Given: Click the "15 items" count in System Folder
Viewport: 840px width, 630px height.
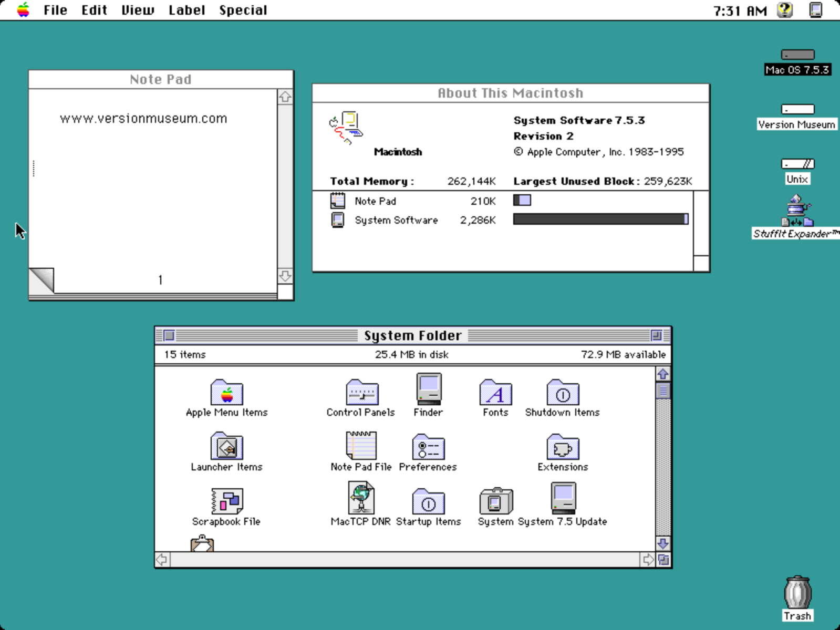Looking at the screenshot, I should 185,354.
